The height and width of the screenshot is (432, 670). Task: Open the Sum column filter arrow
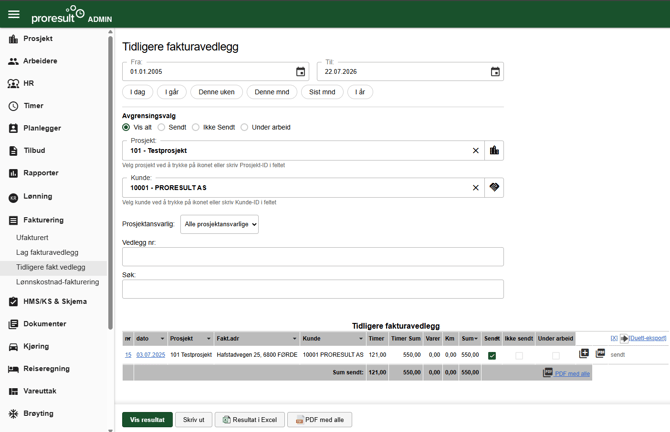click(476, 338)
